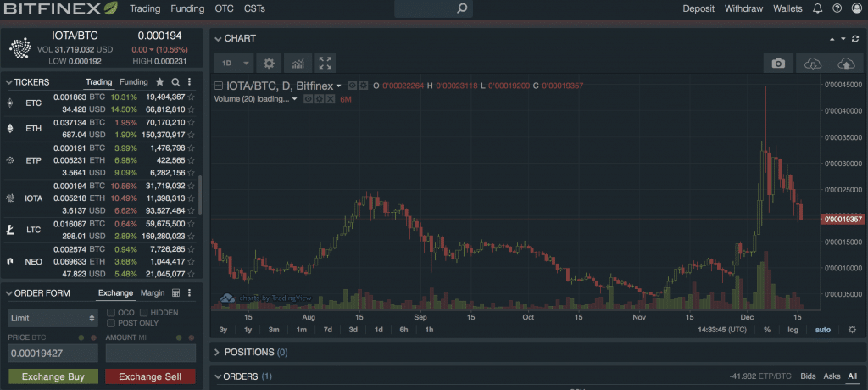Open the Deposit link
This screenshot has width=868, height=390.
point(698,8)
